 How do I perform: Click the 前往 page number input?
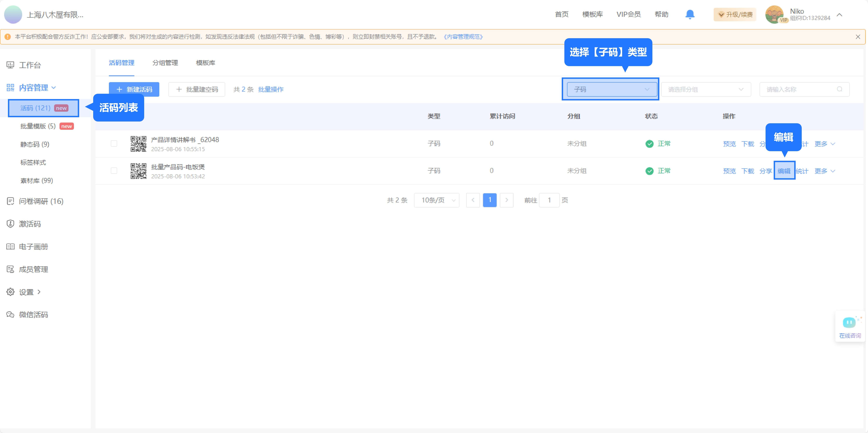(549, 200)
